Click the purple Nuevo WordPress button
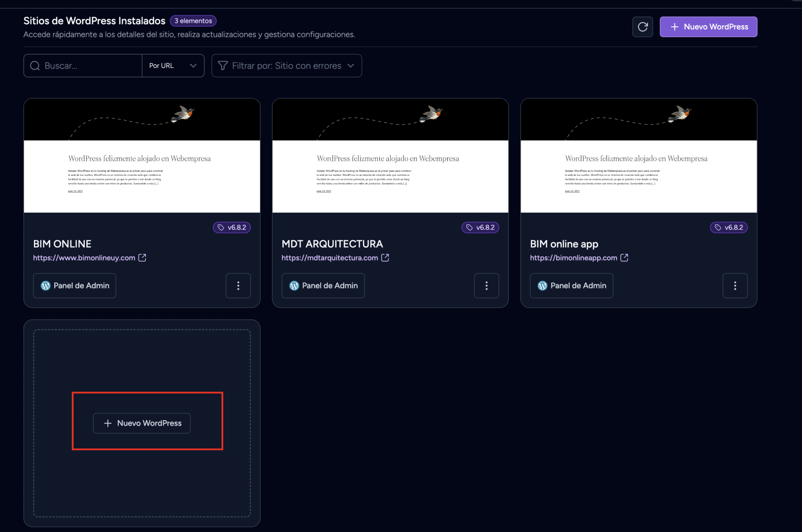This screenshot has height=532, width=802. (708, 27)
